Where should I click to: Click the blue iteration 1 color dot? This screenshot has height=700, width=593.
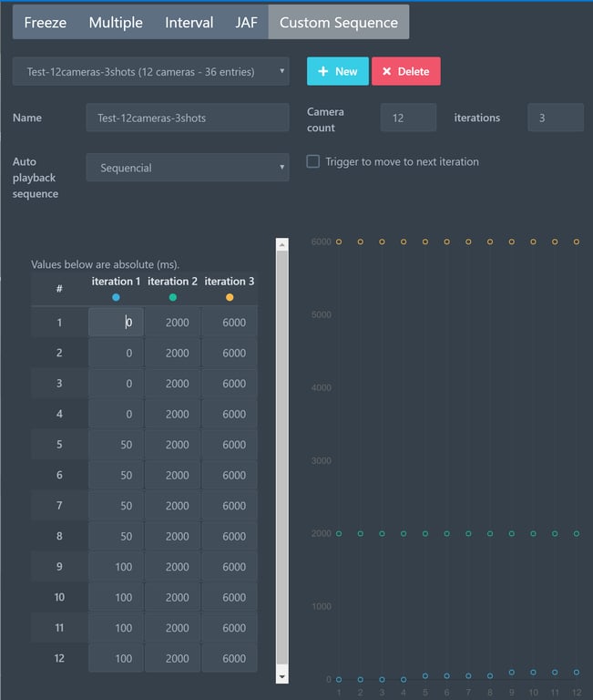tap(116, 297)
